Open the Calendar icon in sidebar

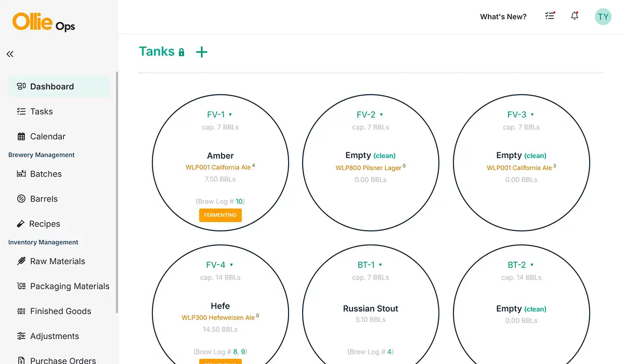(x=21, y=136)
